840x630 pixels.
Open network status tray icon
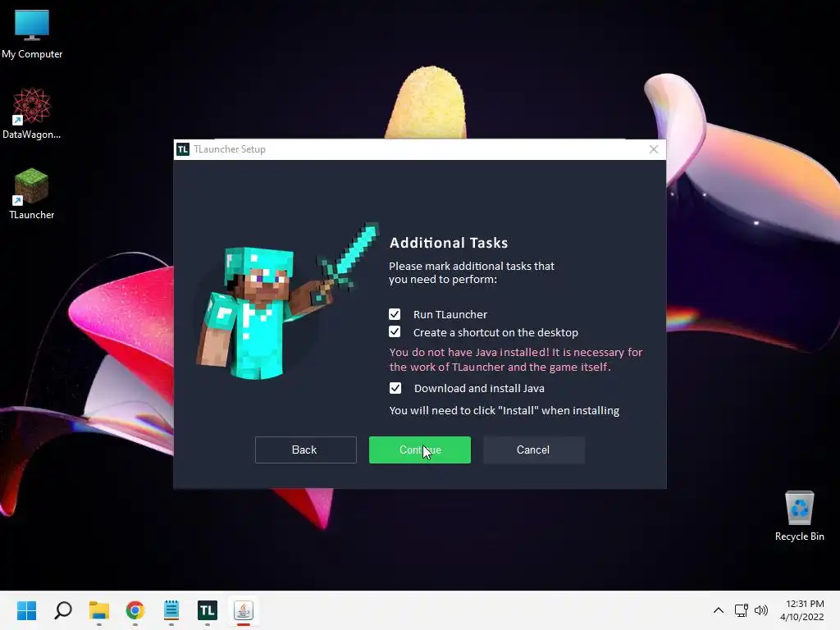click(x=741, y=610)
